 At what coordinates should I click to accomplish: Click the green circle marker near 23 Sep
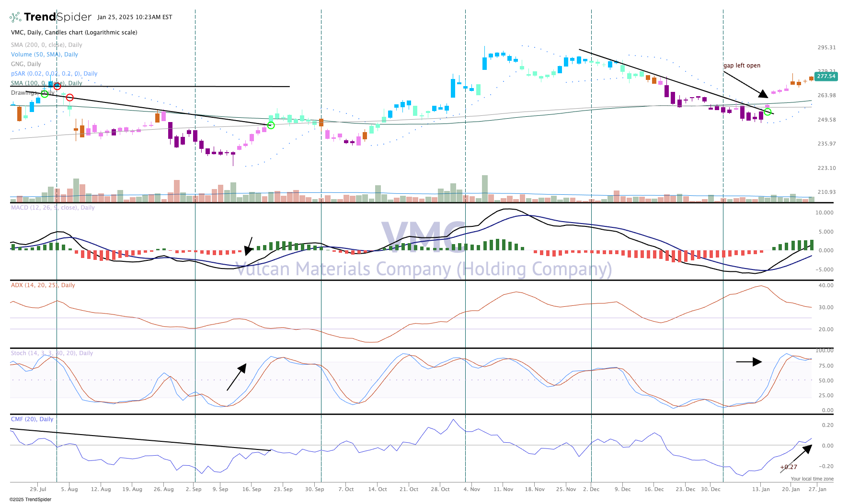pyautogui.click(x=271, y=125)
